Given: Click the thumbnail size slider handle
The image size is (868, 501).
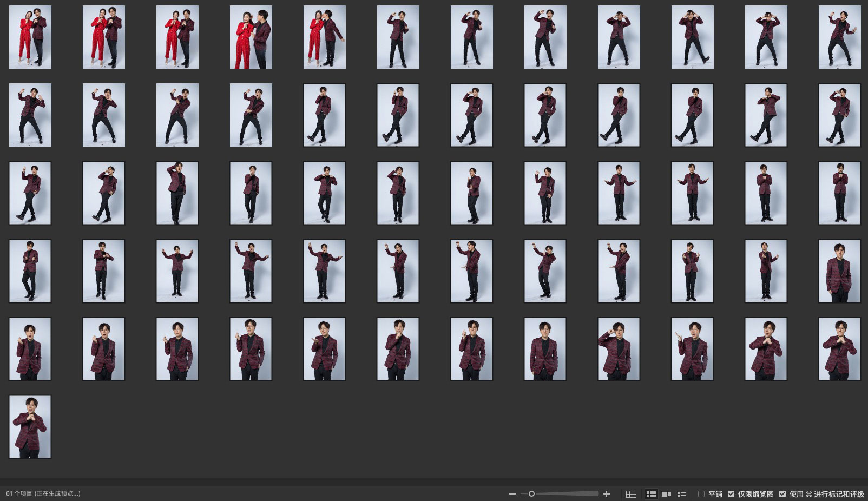Looking at the screenshot, I should (531, 494).
